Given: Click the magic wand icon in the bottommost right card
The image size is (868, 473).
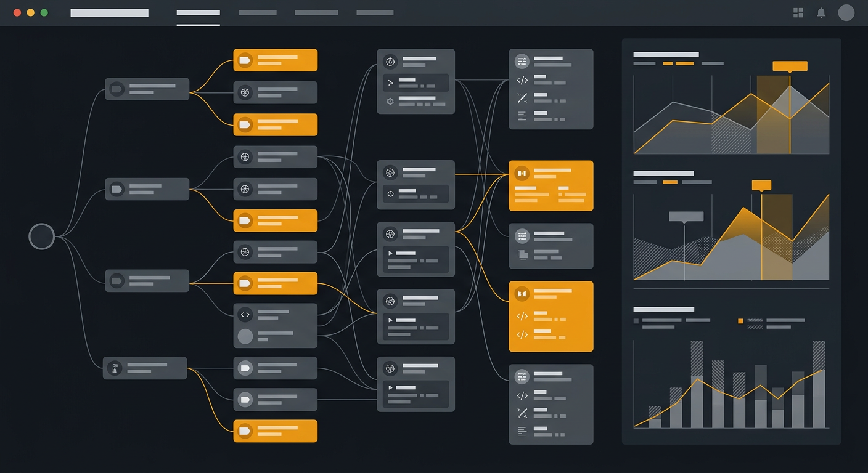Looking at the screenshot, I should coord(522,413).
